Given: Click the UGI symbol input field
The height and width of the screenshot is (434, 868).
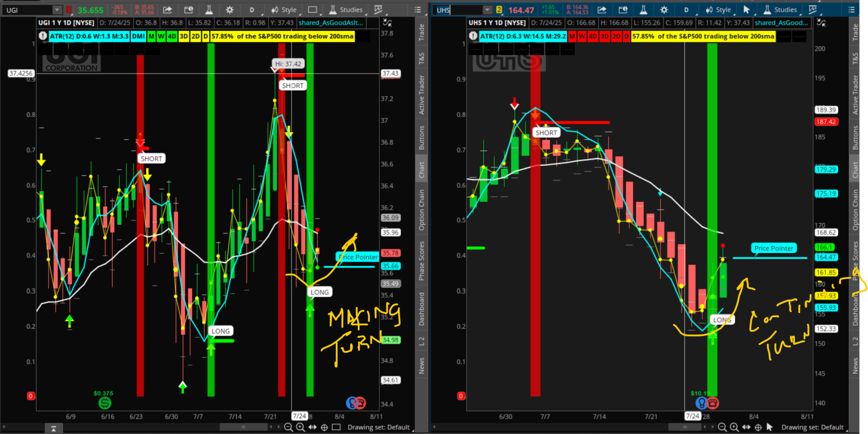Looking at the screenshot, I should (x=28, y=10).
